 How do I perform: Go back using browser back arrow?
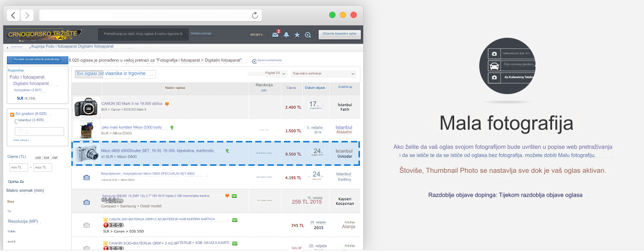click(13, 15)
